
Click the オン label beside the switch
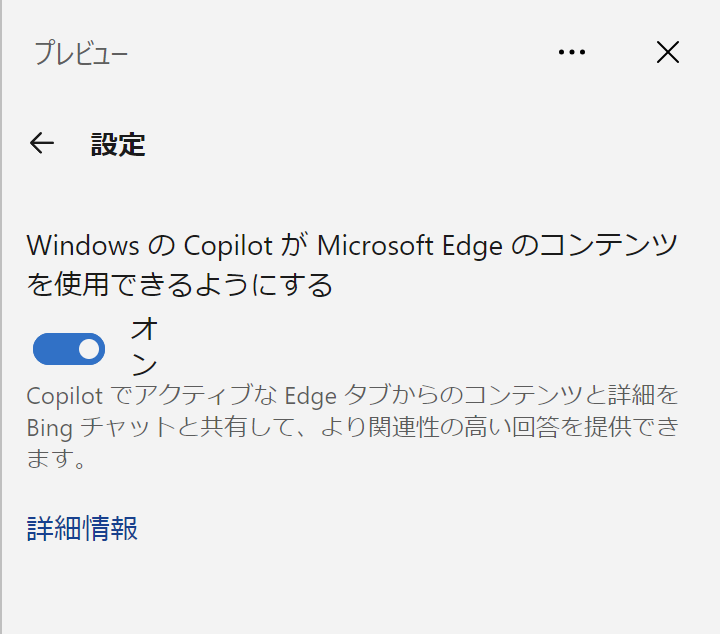(x=145, y=346)
